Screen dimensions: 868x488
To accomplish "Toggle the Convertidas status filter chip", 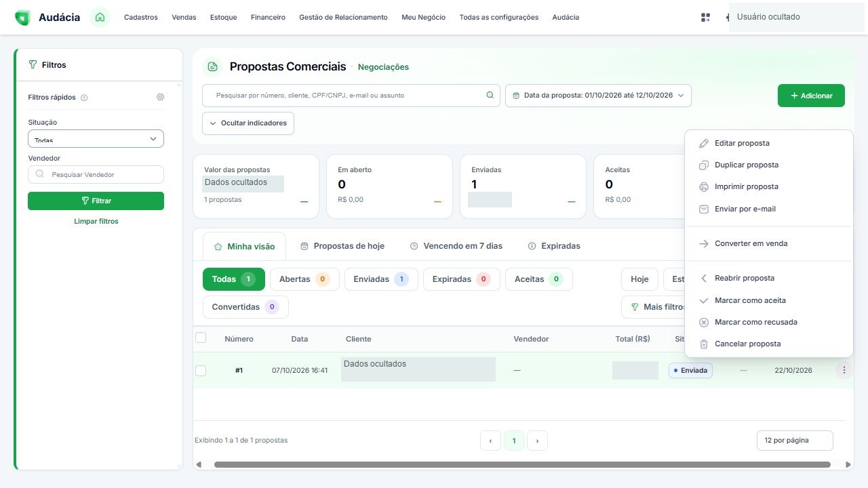I will pyautogui.click(x=245, y=307).
